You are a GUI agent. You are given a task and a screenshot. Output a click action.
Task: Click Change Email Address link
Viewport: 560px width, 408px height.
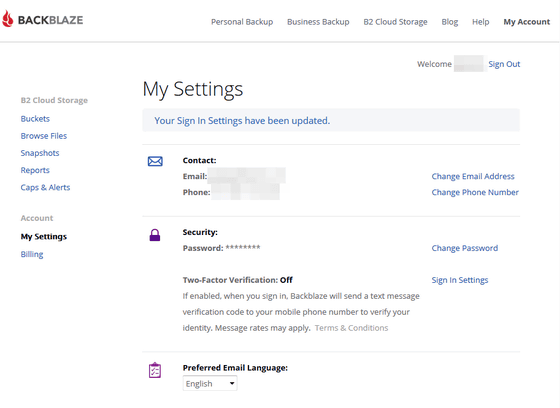click(x=473, y=176)
